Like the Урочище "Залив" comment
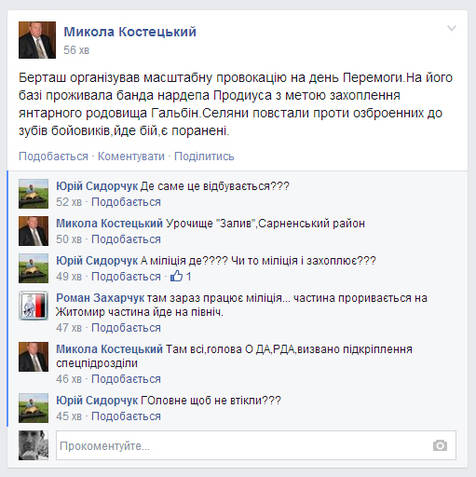Screen dimensions: 476x477 coord(126,239)
